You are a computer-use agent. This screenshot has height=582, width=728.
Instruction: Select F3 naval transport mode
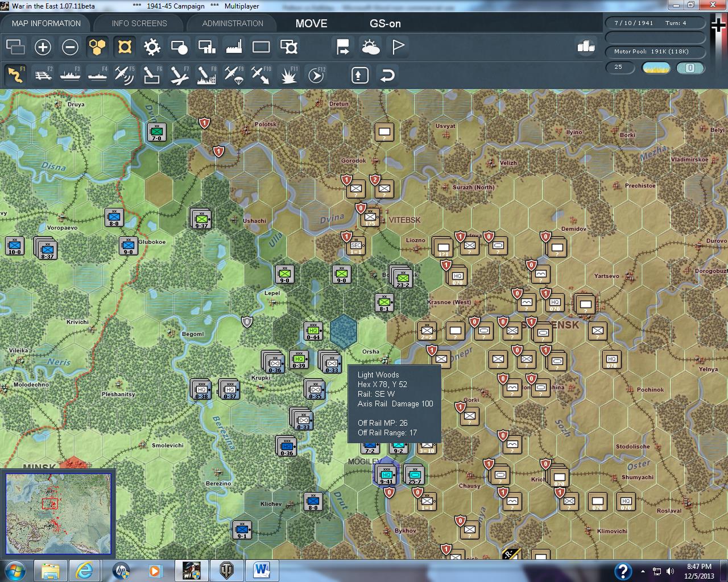pyautogui.click(x=70, y=75)
